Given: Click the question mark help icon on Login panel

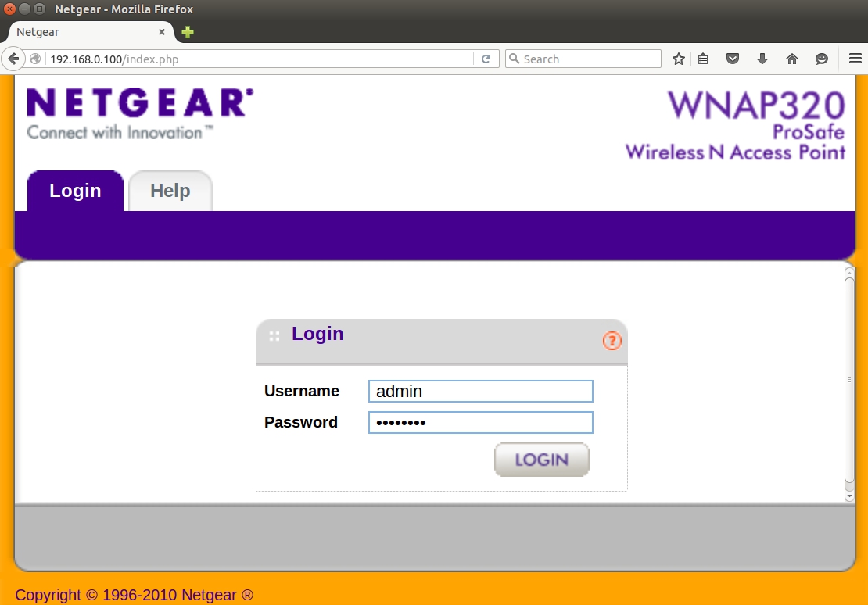Looking at the screenshot, I should 611,340.
